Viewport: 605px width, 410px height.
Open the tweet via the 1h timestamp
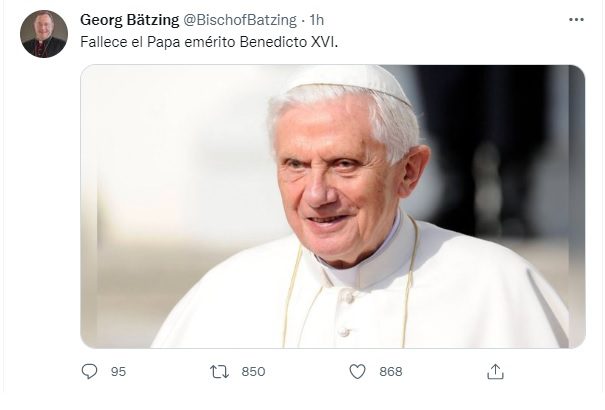coord(317,19)
